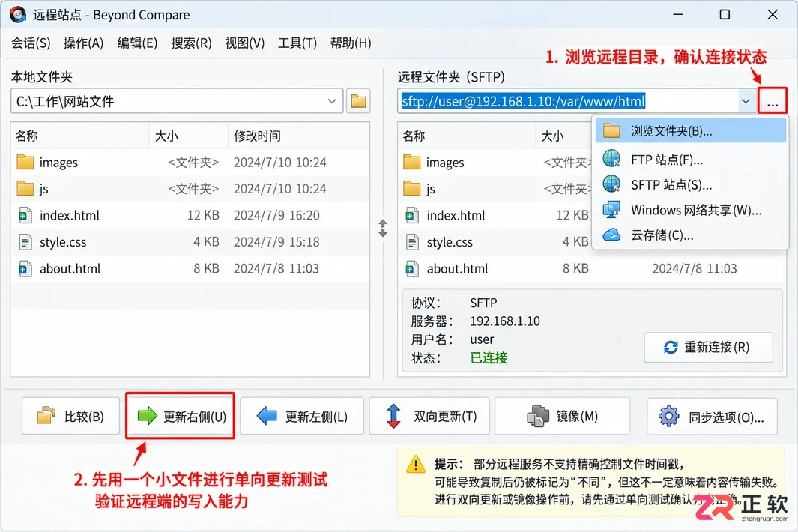
Task: Click the local images folder icon
Action: [25, 162]
